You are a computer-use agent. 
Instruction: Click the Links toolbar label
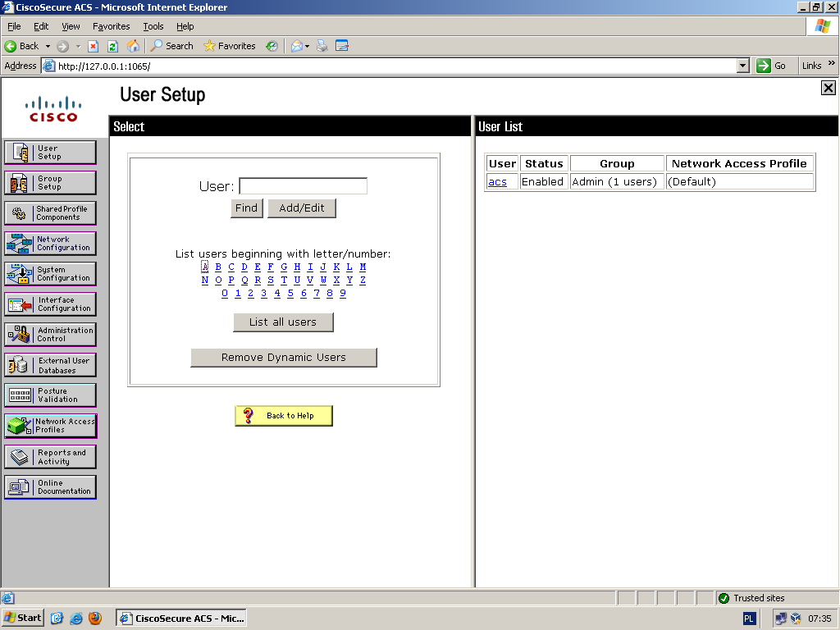pos(811,66)
